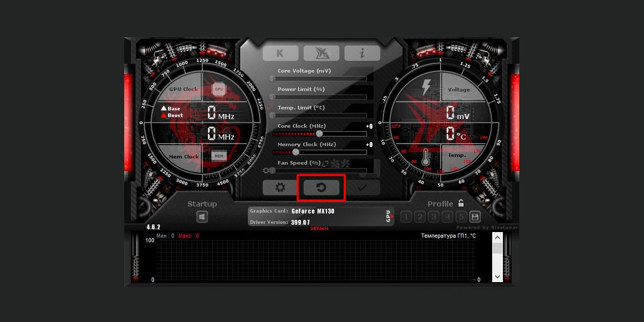The image size is (644, 322).
Task: Click the Memory Clock +0 value field
Action: click(369, 145)
